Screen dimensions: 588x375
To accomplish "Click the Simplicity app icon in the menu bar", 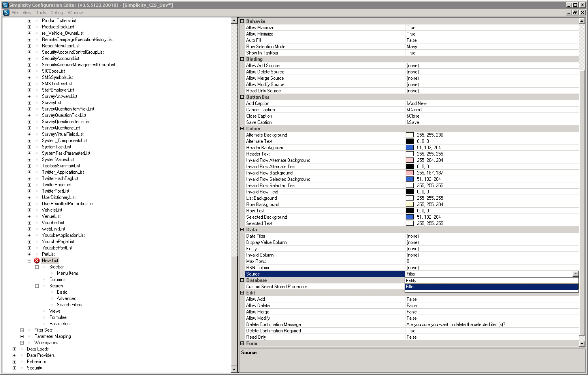I will pyautogui.click(x=6, y=13).
